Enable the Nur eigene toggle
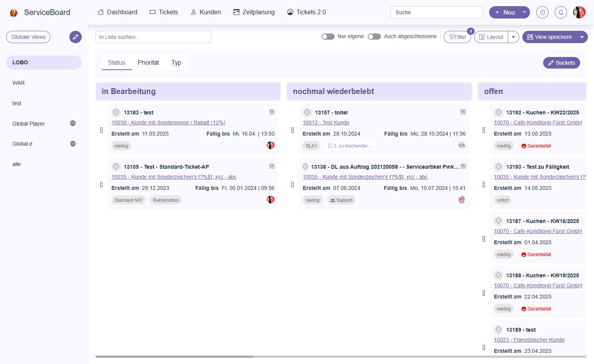Viewport: 594px width, 364px height. click(328, 37)
